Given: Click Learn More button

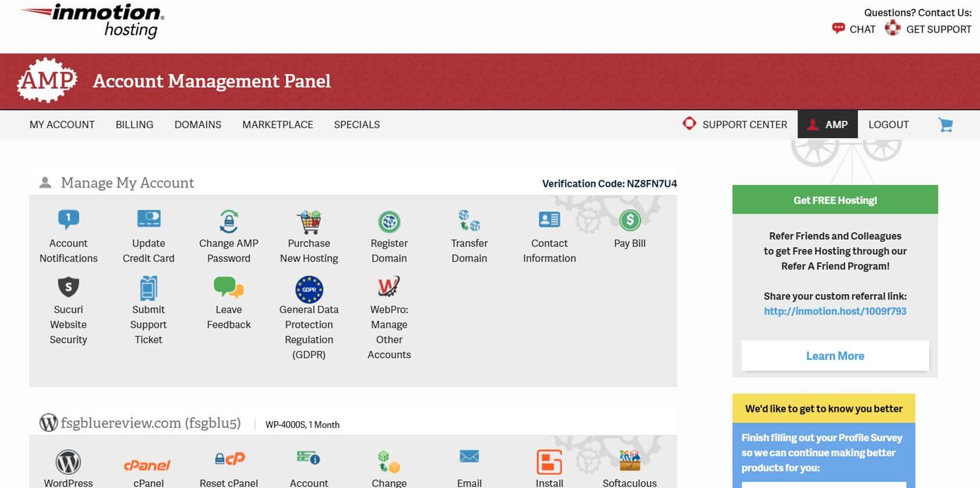Looking at the screenshot, I should [x=835, y=356].
